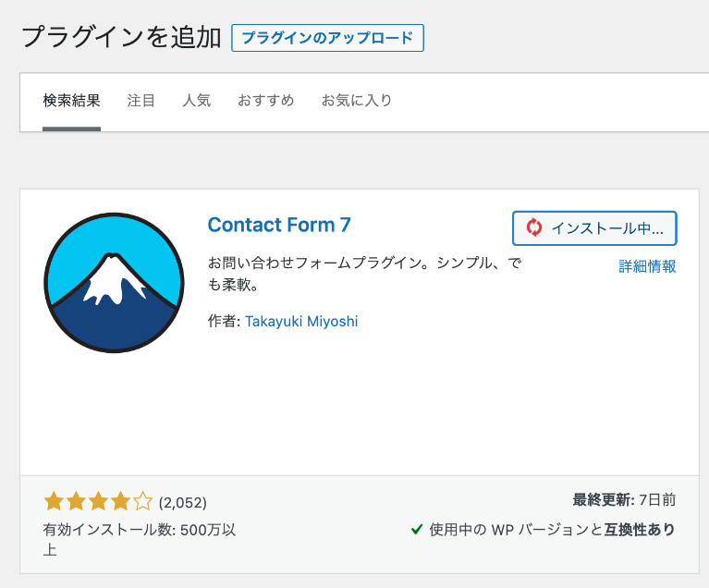Click the インストール中... button
The image size is (709, 588).
coord(594,227)
